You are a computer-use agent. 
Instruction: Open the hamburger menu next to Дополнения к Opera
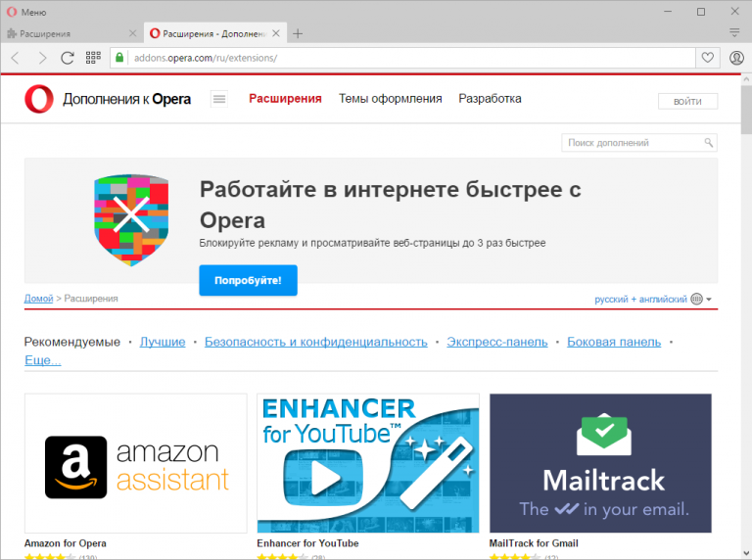[219, 99]
